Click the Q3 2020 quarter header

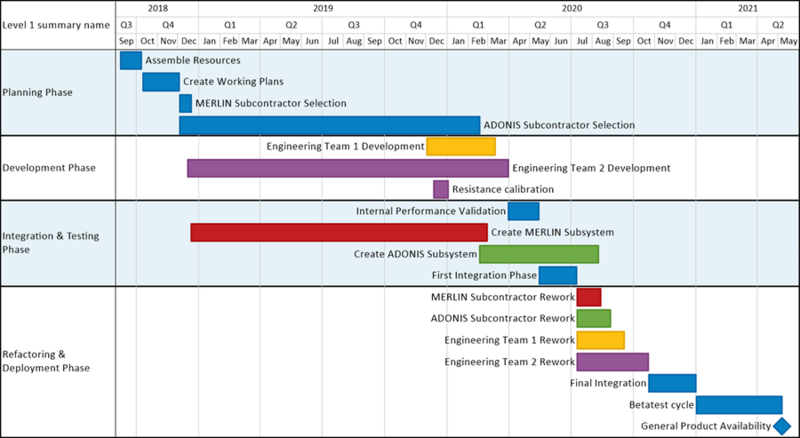click(x=603, y=25)
